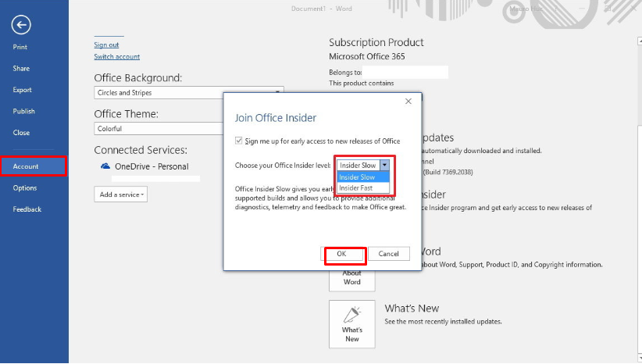Click the Sign out link
Viewport: 642px width, 364px height.
pyautogui.click(x=106, y=45)
